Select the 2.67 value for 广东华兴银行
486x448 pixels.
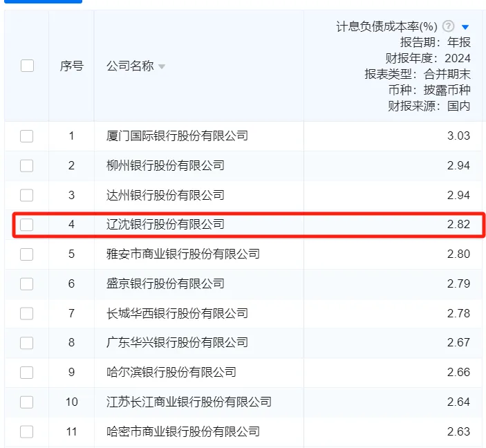pos(458,342)
